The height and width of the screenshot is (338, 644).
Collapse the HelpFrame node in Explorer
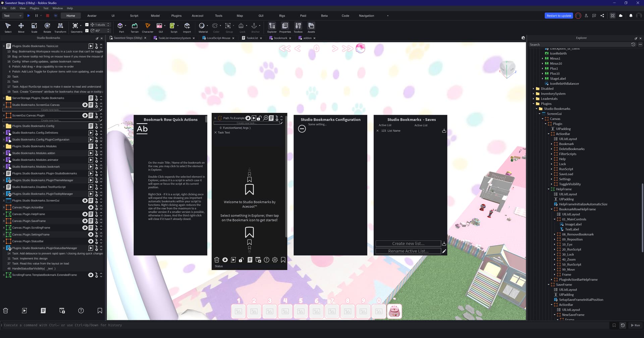[548, 189]
